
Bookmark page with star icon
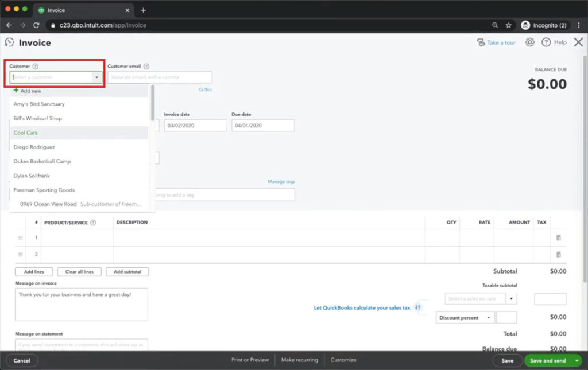pyautogui.click(x=508, y=25)
